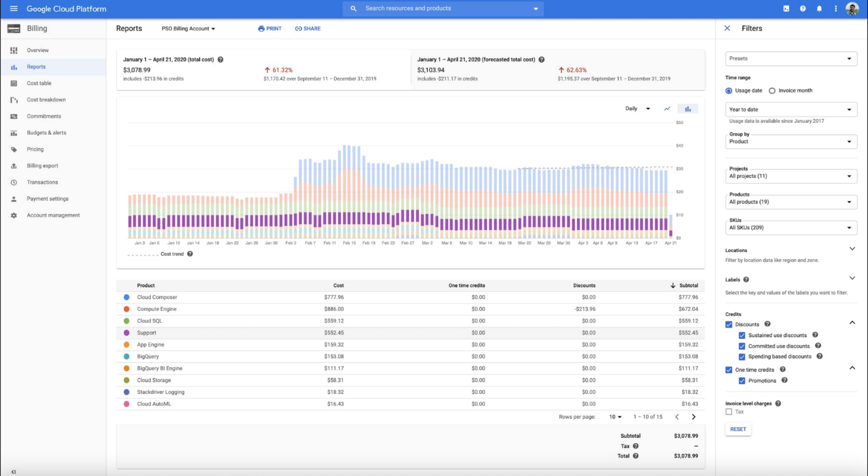Click help icon next to Cost trend
The height and width of the screenshot is (476, 868).
tap(190, 254)
